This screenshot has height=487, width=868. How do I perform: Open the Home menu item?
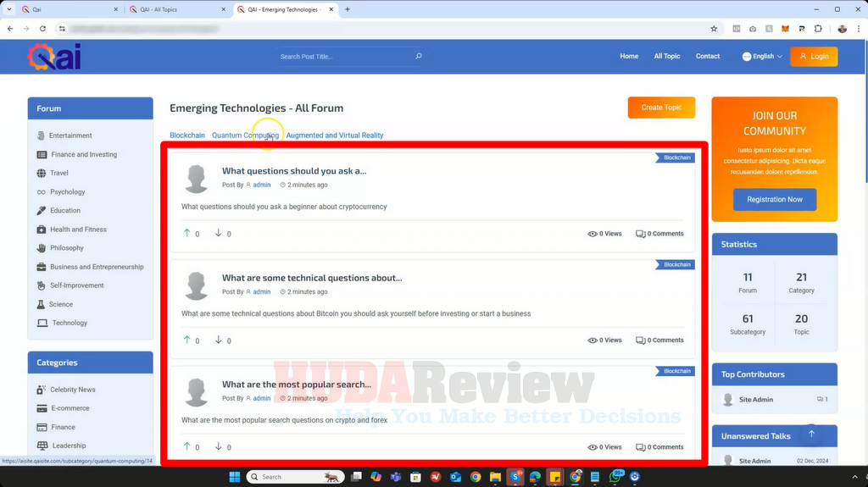point(629,57)
